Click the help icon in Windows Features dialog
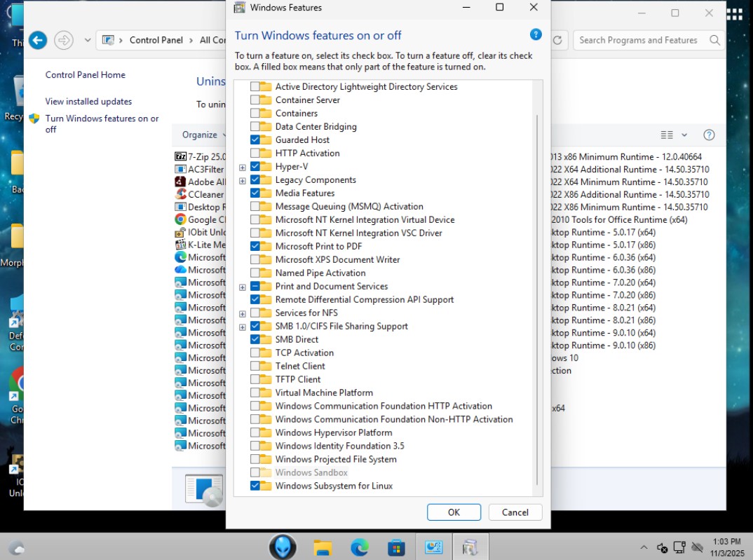 point(536,35)
